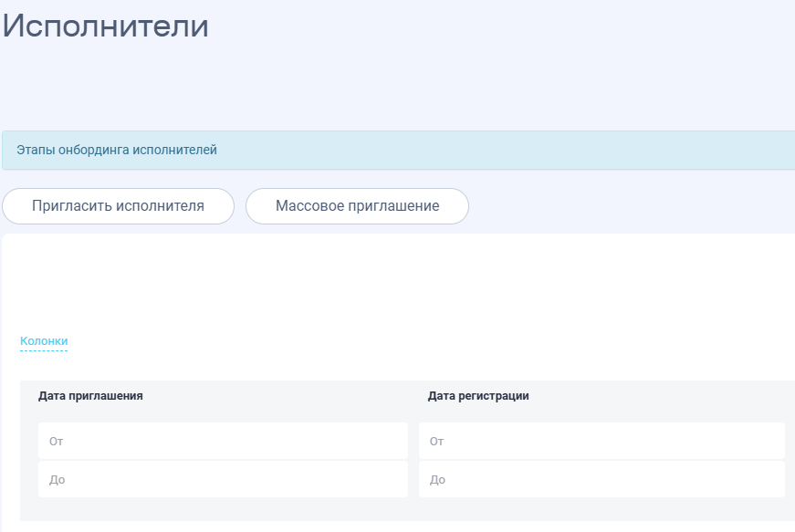Screen dimensions: 795x532
Task: Invite a single contractor via Пригласить исполнителя
Action: pos(118,206)
